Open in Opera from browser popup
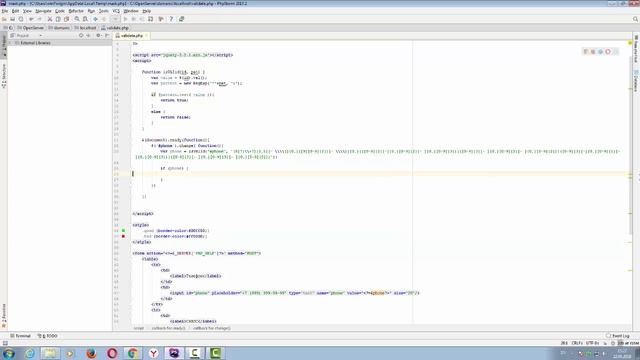640x360 pixels. [608, 51]
